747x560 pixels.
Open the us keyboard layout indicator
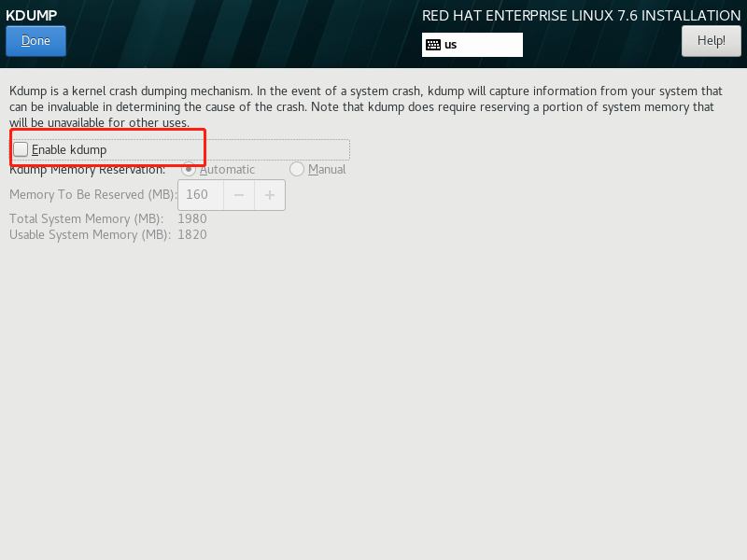[x=472, y=45]
